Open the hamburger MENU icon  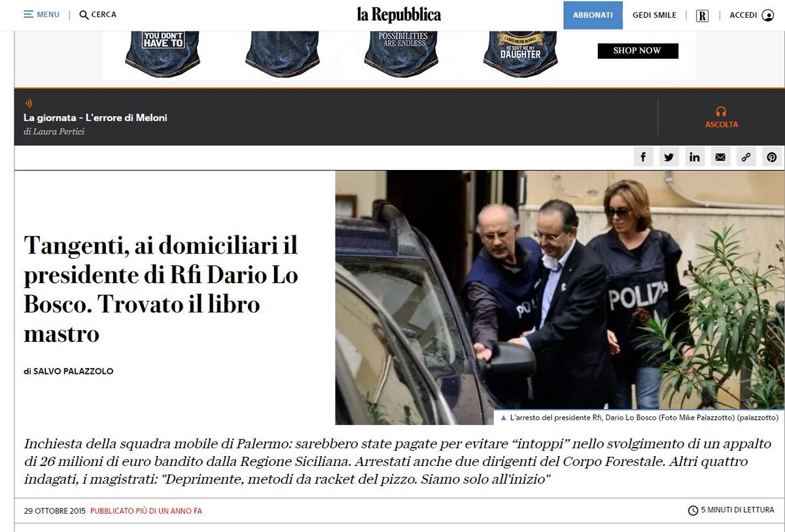tap(29, 14)
